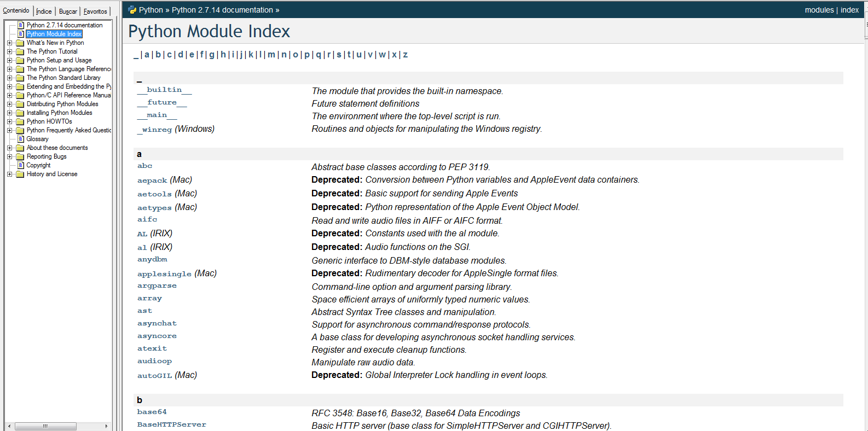Expand The Python Tutorial tree node
Screen dimensions: 868x431
9,51
